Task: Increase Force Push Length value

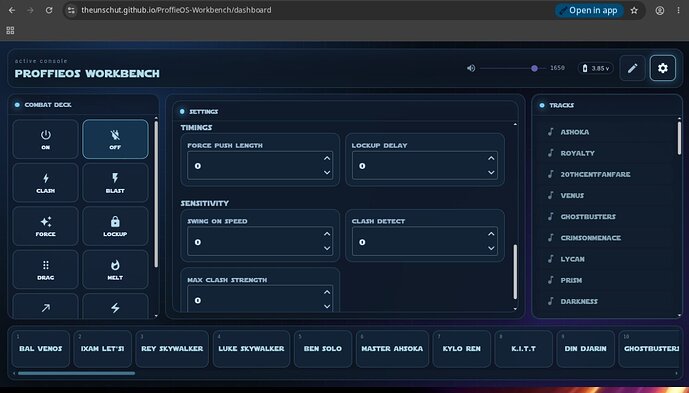Action: tap(327, 158)
